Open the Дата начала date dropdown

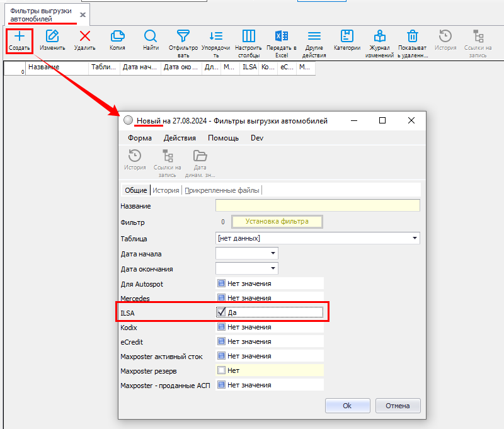point(273,253)
